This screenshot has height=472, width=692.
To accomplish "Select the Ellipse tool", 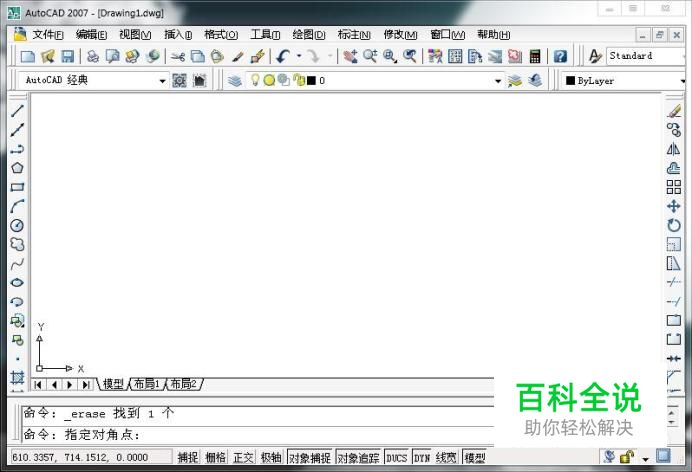I will pos(17,283).
